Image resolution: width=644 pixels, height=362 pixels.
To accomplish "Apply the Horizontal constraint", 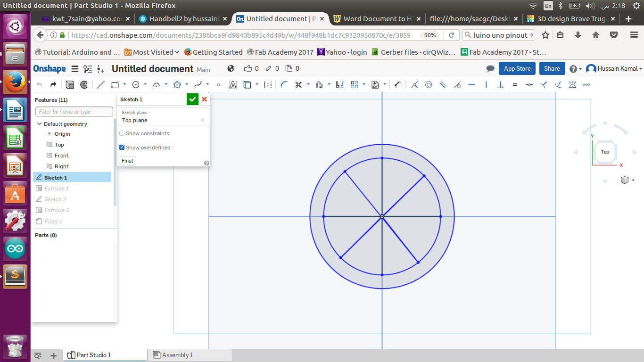I will (472, 85).
